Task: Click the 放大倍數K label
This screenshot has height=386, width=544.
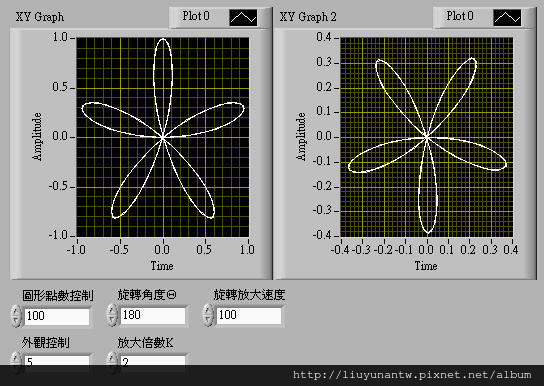Action: (x=145, y=343)
